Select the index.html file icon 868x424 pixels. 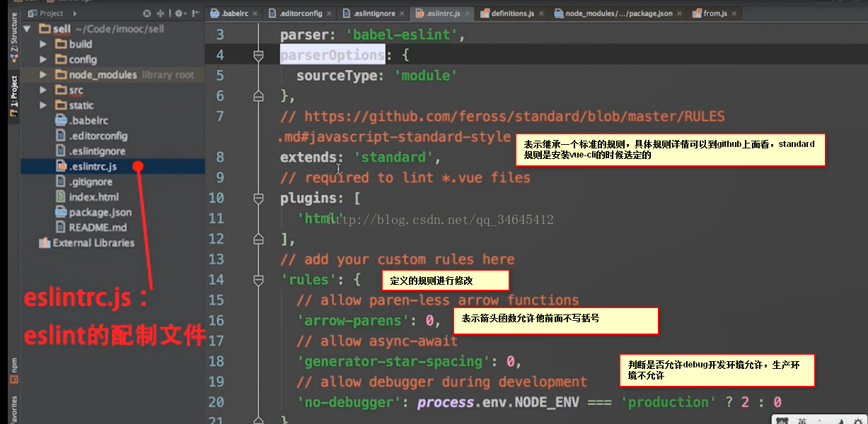[x=60, y=197]
